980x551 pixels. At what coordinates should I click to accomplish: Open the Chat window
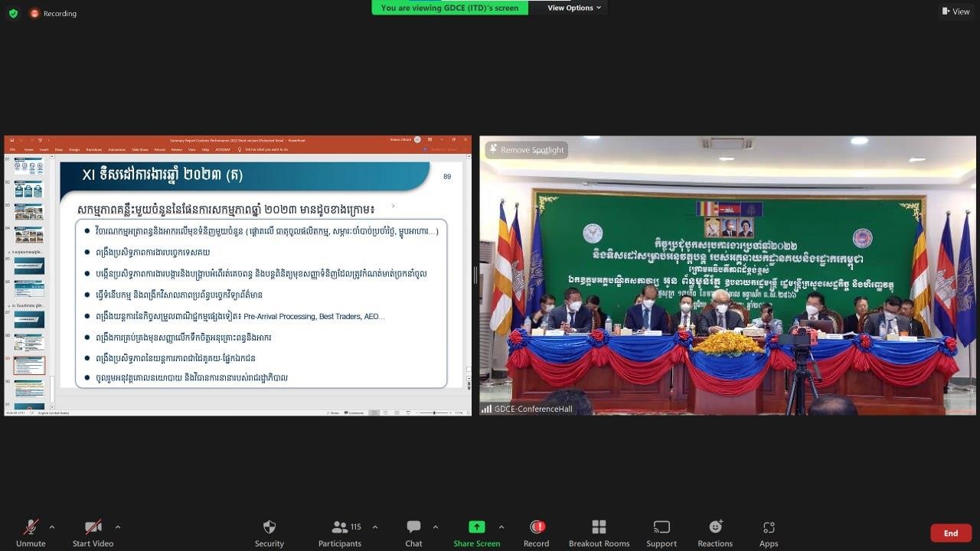click(413, 533)
